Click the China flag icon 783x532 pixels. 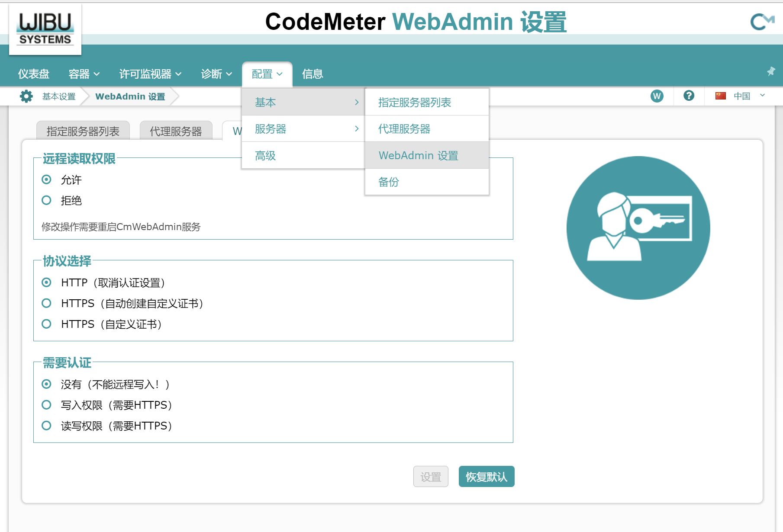[720, 96]
